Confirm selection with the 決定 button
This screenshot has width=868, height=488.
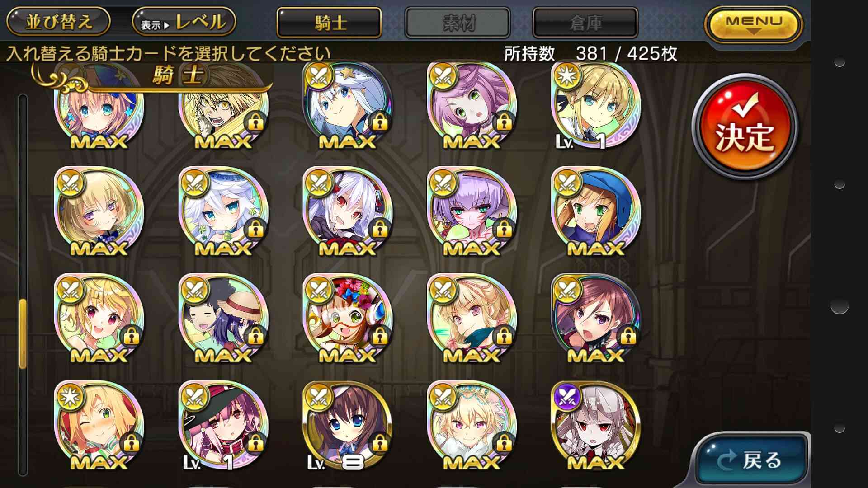click(745, 127)
